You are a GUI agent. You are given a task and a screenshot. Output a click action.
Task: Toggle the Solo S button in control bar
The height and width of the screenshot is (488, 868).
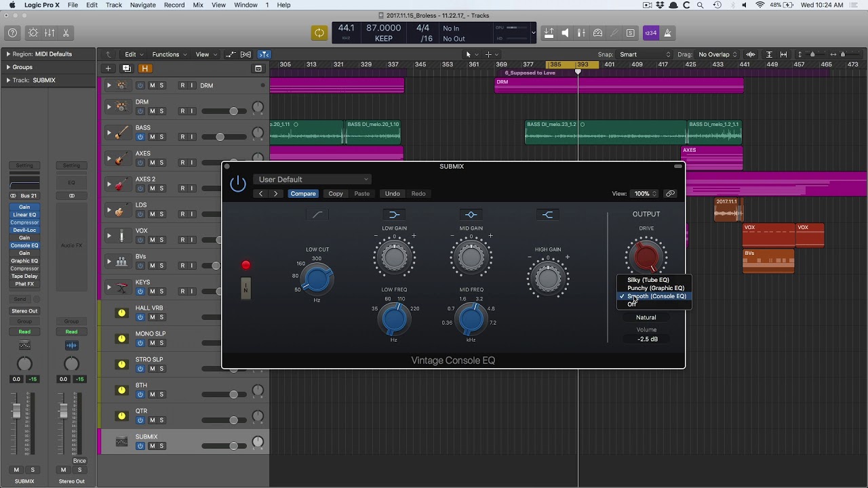630,33
